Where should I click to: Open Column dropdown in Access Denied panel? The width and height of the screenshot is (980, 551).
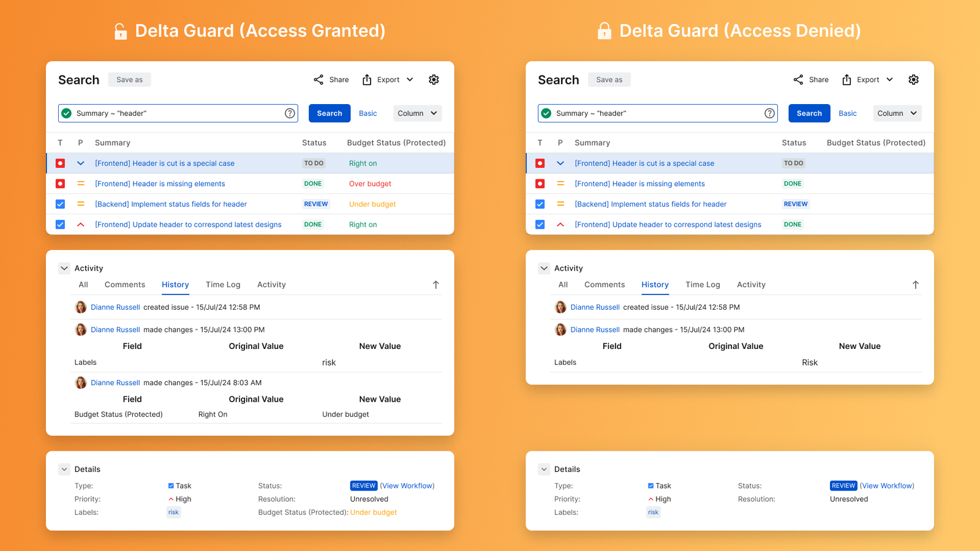(897, 113)
